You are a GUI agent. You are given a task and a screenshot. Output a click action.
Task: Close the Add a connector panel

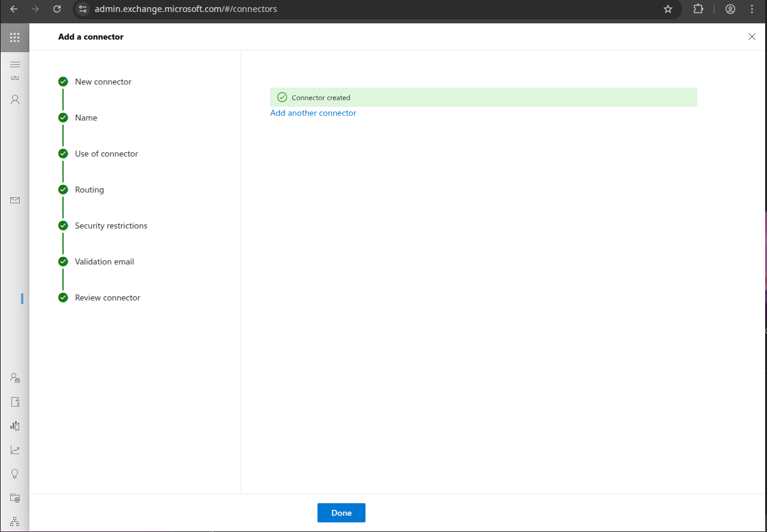752,37
